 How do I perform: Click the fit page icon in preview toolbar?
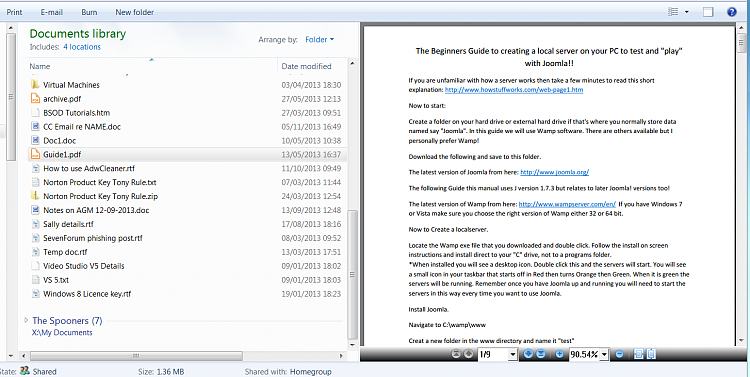[651, 354]
